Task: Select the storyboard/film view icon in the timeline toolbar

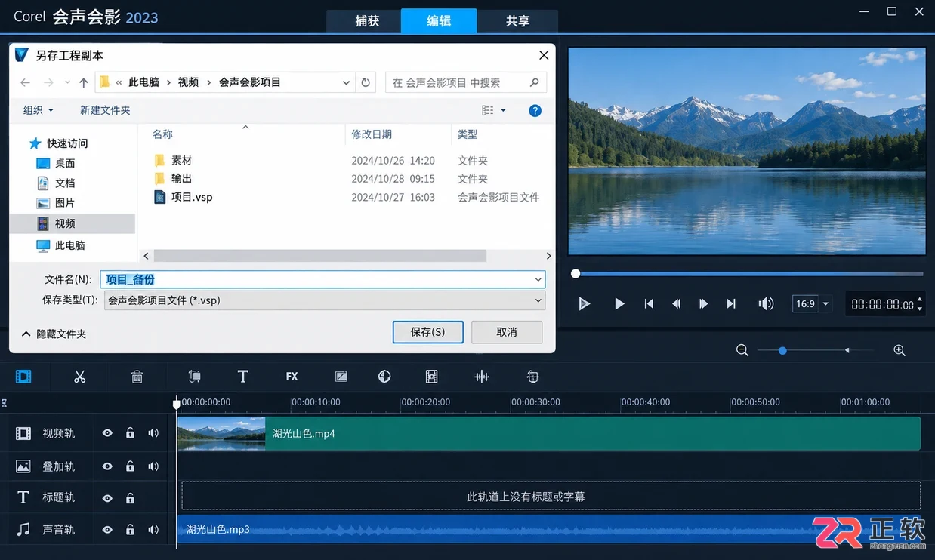Action: pyautogui.click(x=23, y=376)
